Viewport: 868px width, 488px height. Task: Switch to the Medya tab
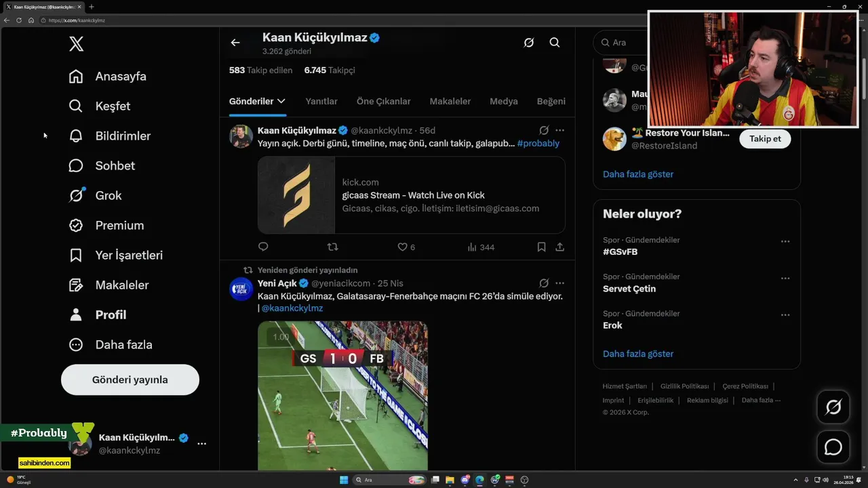504,101
